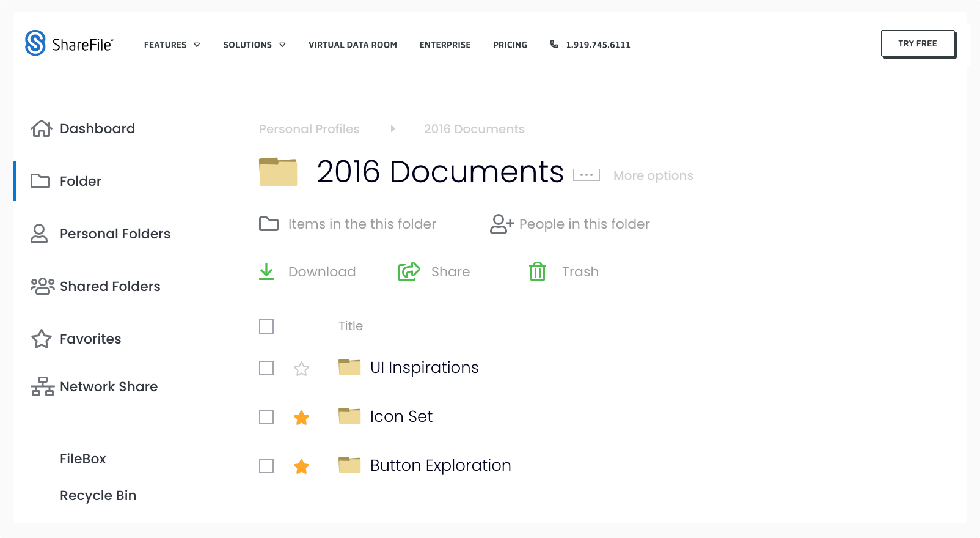This screenshot has width=980, height=538.
Task: Unstar the Icon Set folder
Action: coord(301,418)
